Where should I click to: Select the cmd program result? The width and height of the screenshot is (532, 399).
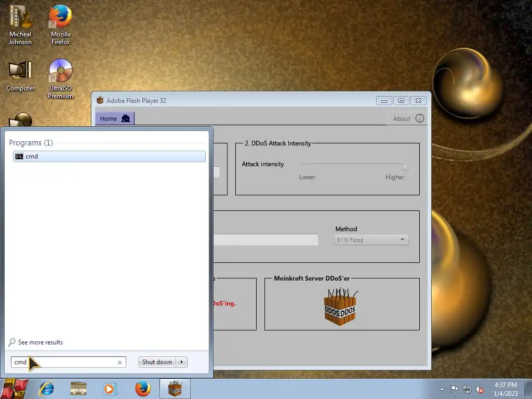(x=109, y=156)
